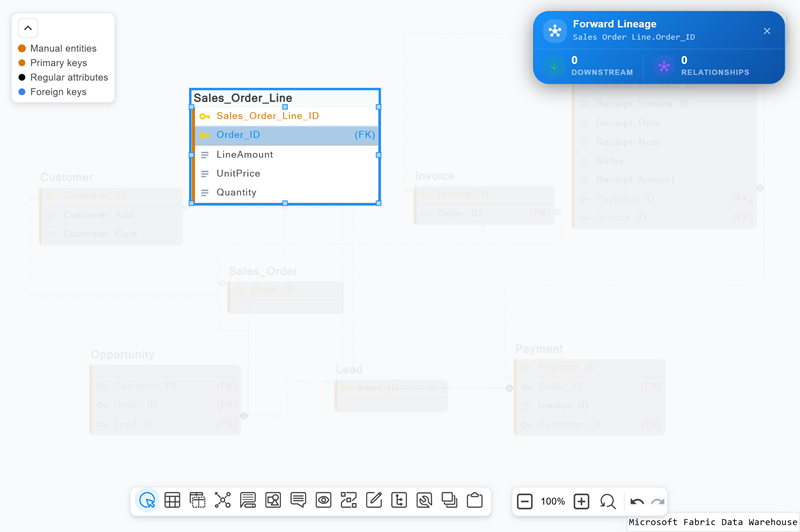Image resolution: width=800 pixels, height=532 pixels.
Task: Click the relationship network nodes icon
Action: pos(222,500)
